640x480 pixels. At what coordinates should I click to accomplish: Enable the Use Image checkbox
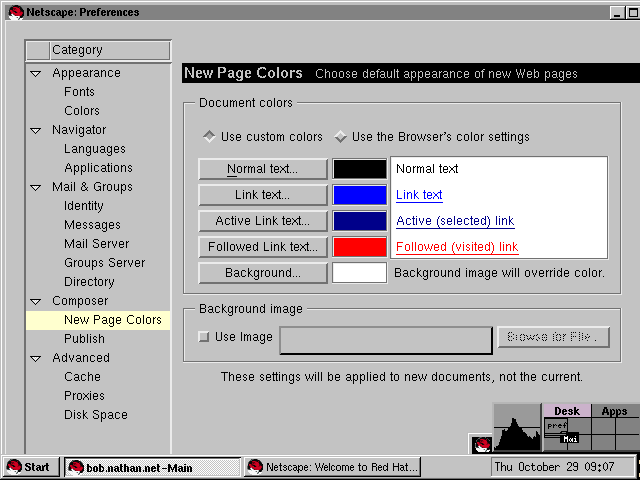click(x=204, y=337)
